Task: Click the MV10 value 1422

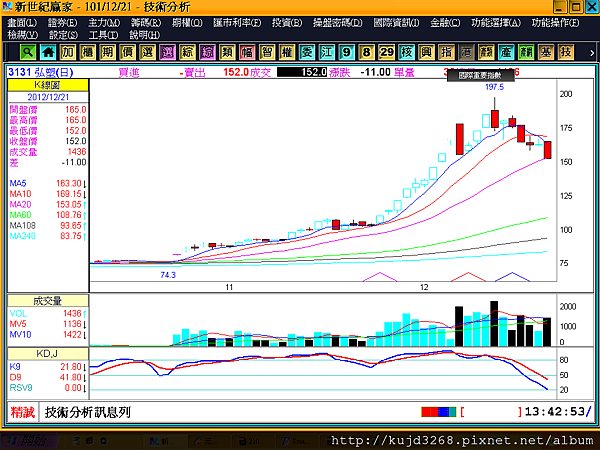Action: point(72,335)
